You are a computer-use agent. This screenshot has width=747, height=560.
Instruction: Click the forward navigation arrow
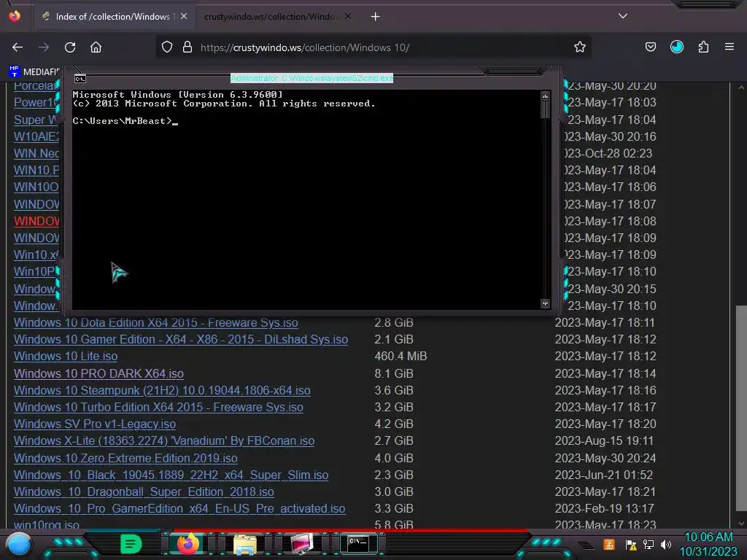click(44, 47)
